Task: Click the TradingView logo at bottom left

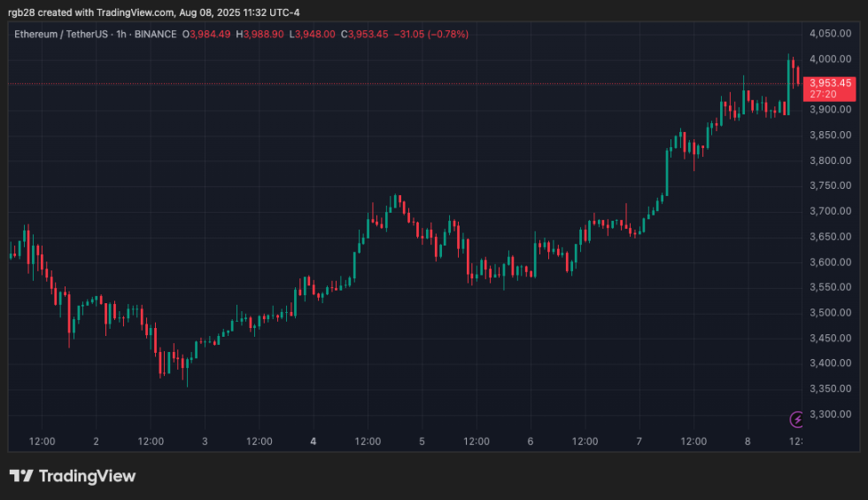Action: [73, 476]
